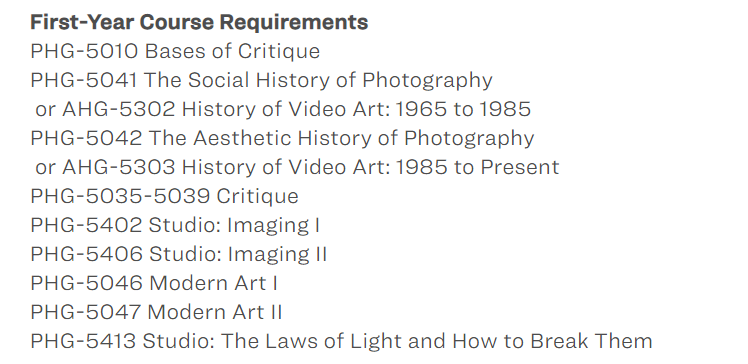Image resolution: width=748 pixels, height=364 pixels.
Task: Click PHG-5047 Modern Art II
Action: 156,312
